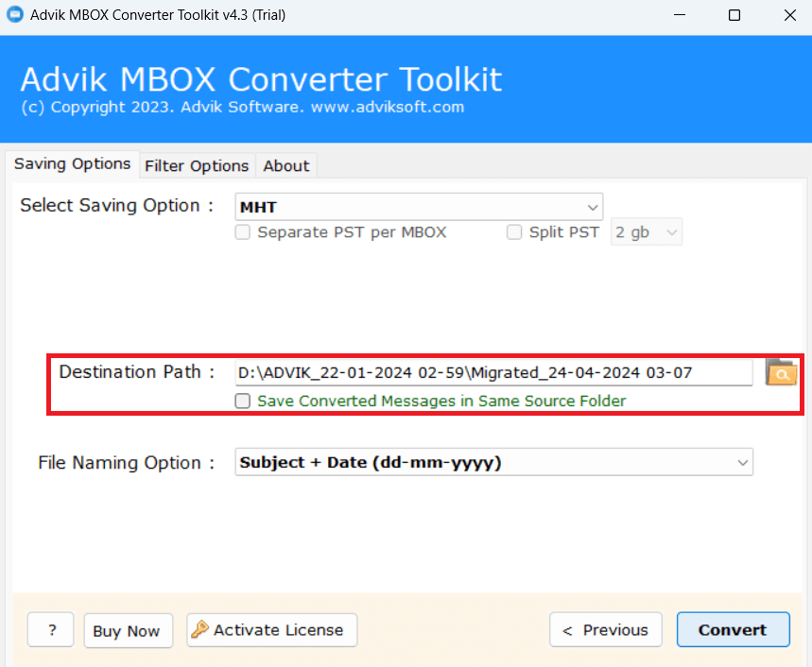Close the Advik MBOX Converter window
This screenshot has width=812, height=667.
pyautogui.click(x=789, y=15)
